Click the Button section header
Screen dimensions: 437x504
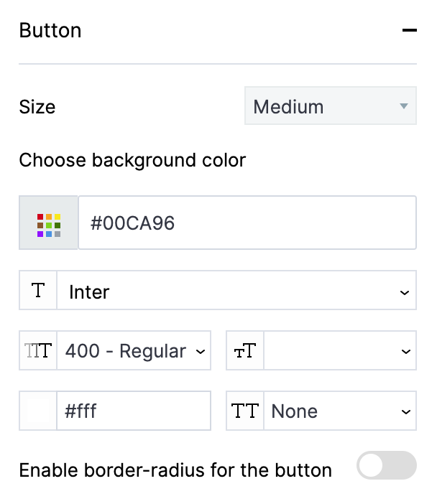(50, 30)
